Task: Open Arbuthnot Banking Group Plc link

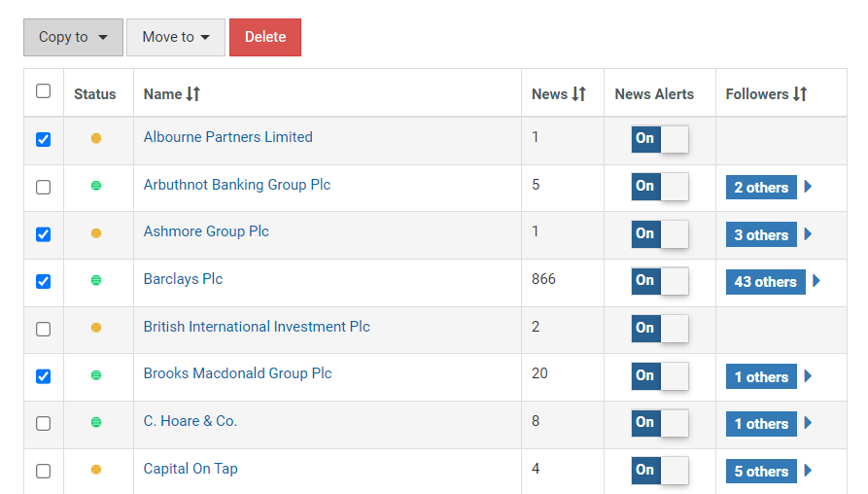Action: pos(237,185)
